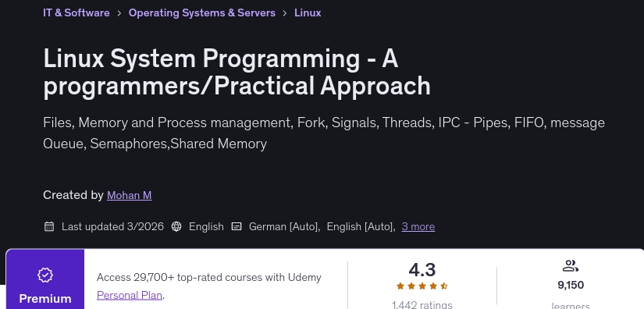
Task: Click the Premium label
Action: (45, 298)
